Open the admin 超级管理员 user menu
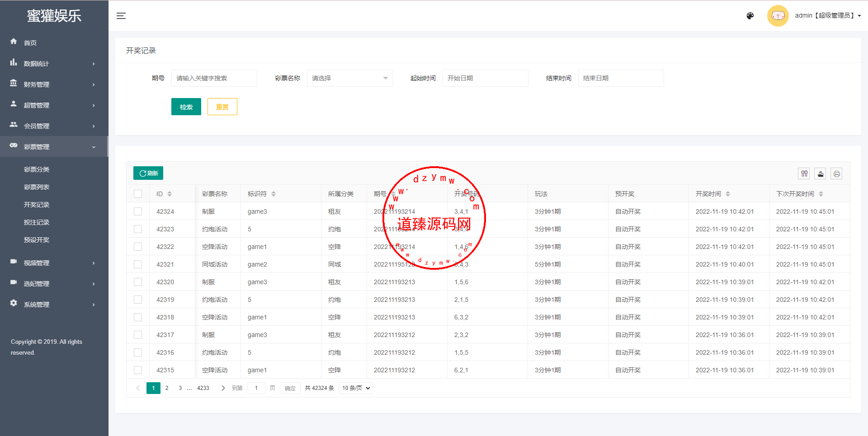868x436 pixels. 828,16
